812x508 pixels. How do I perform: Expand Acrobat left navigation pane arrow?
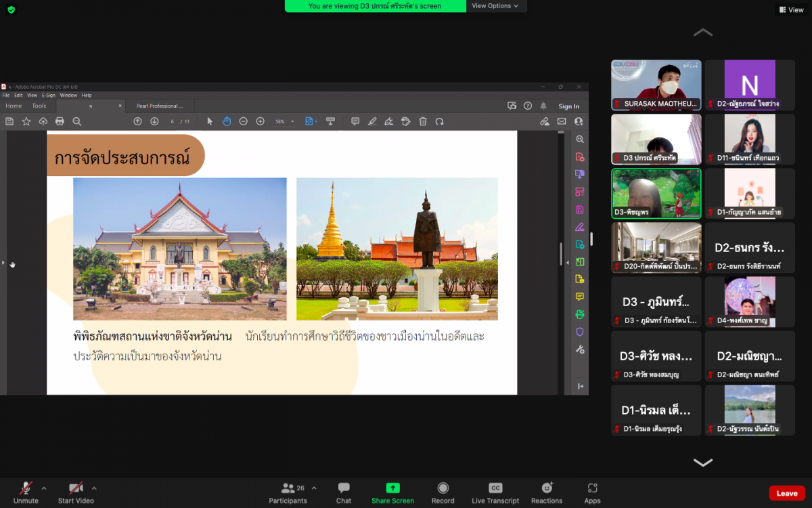coord(3,263)
